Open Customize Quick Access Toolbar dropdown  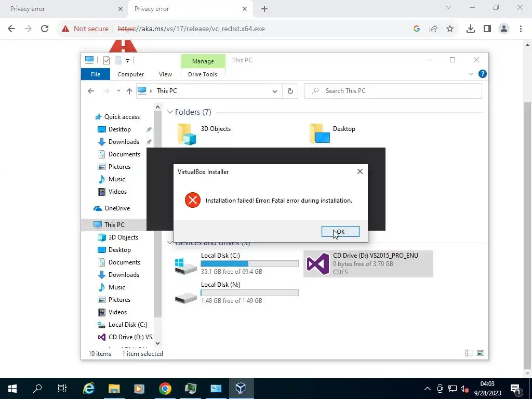click(128, 60)
